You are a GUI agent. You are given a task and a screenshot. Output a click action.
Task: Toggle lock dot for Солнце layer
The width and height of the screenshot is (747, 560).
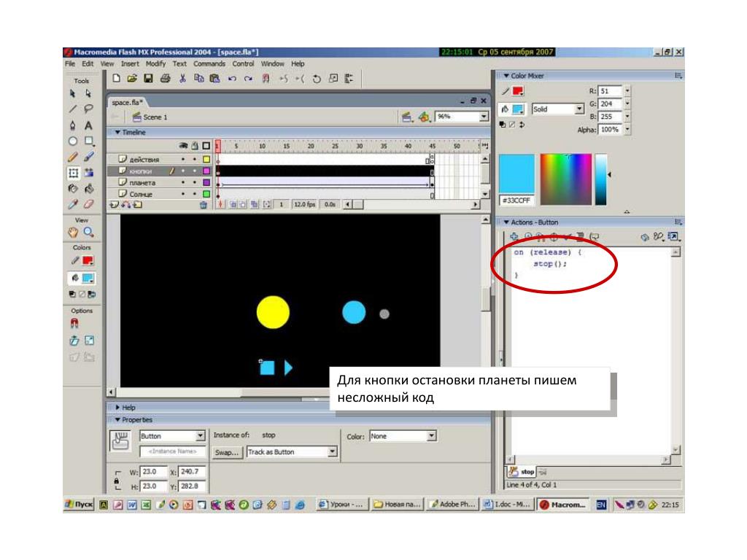pos(194,194)
